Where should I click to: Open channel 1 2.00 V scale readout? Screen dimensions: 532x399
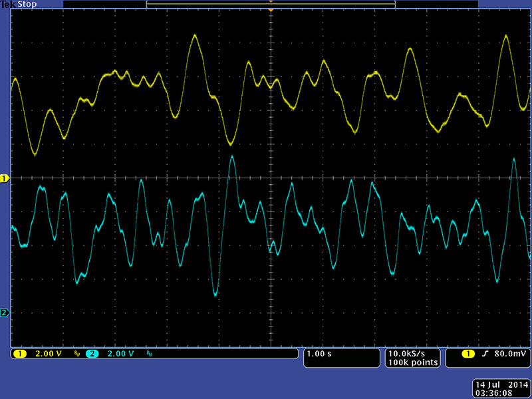pyautogui.click(x=48, y=354)
